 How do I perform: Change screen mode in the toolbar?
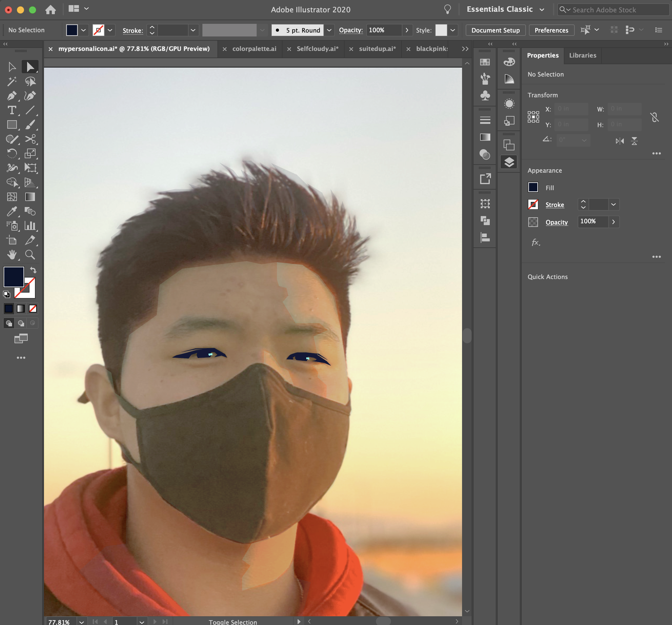[21, 338]
